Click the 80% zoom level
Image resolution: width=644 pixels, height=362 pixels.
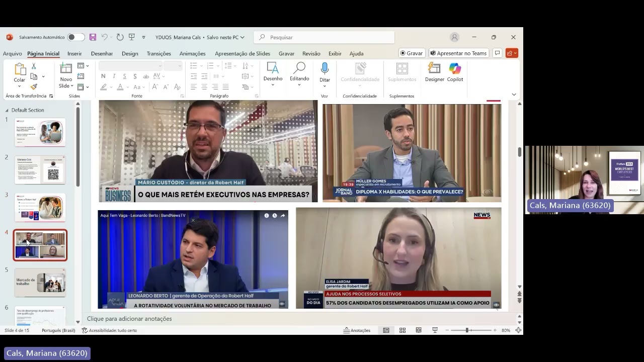506,330
